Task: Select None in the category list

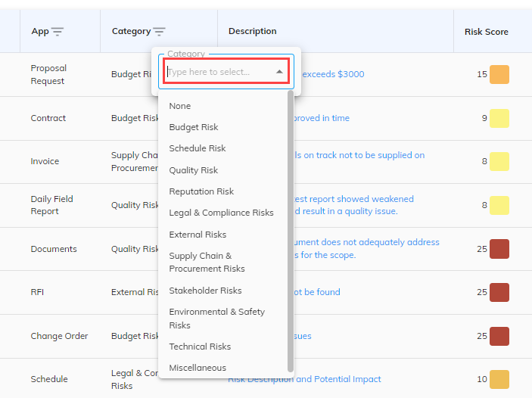Action: (180, 106)
